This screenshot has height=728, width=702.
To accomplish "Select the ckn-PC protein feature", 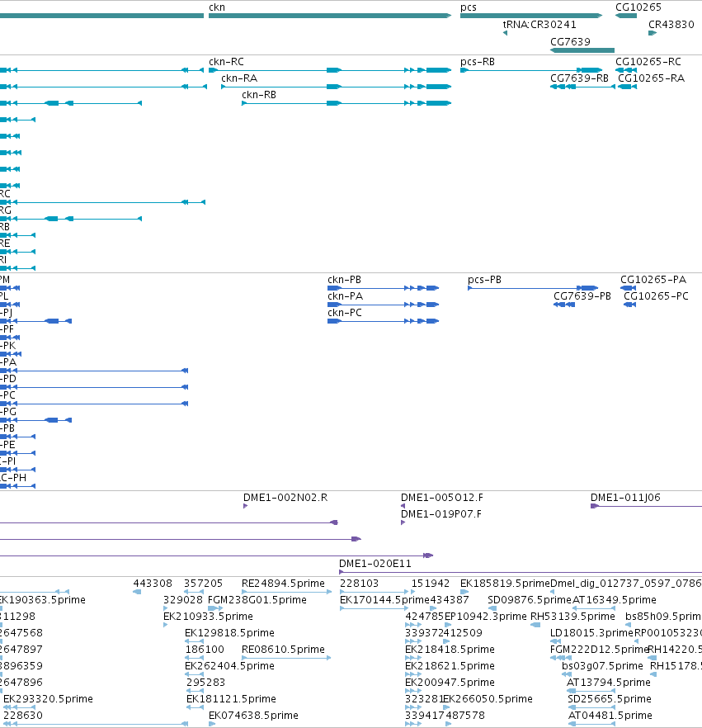I will [x=384, y=321].
